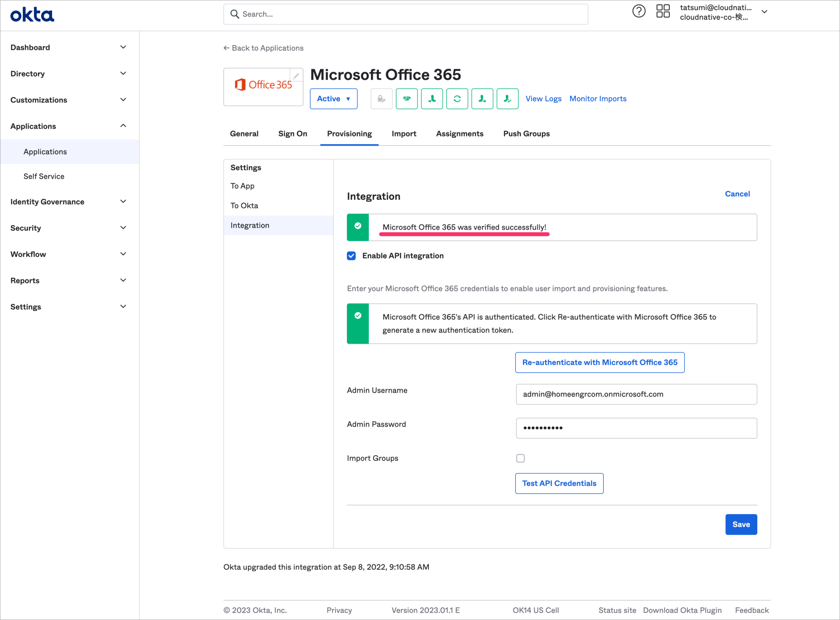This screenshot has height=620, width=840.
Task: Click the Test API Credentials button
Action: tap(559, 483)
